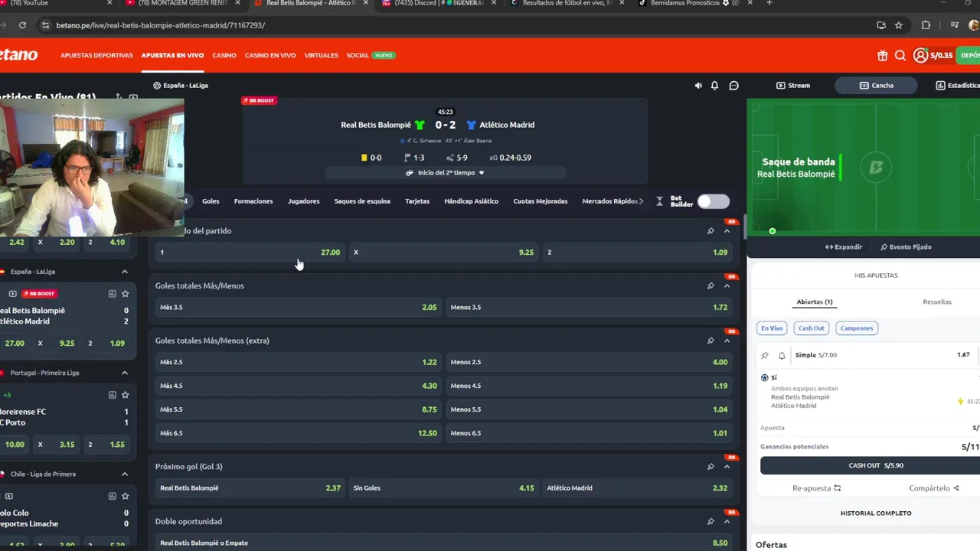Viewport: 980px width, 551px height.
Task: Go to Apuestas Deportivas menu
Action: tap(96, 55)
